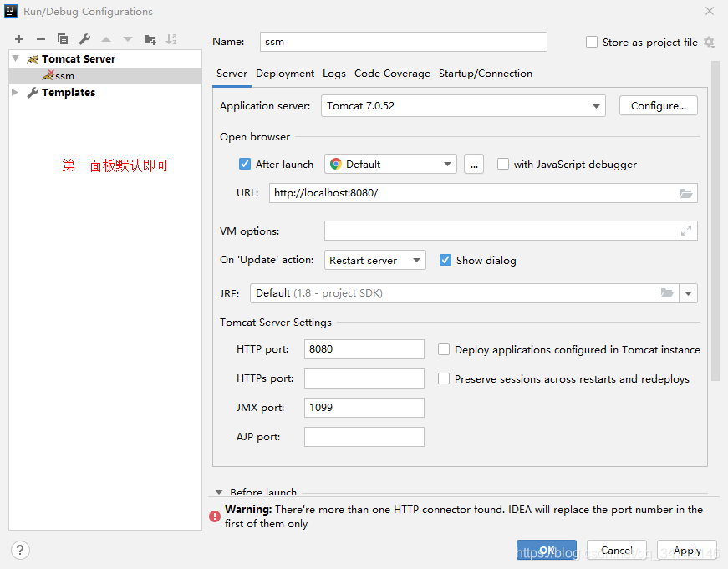Open the browser Default dropdown

(390, 164)
